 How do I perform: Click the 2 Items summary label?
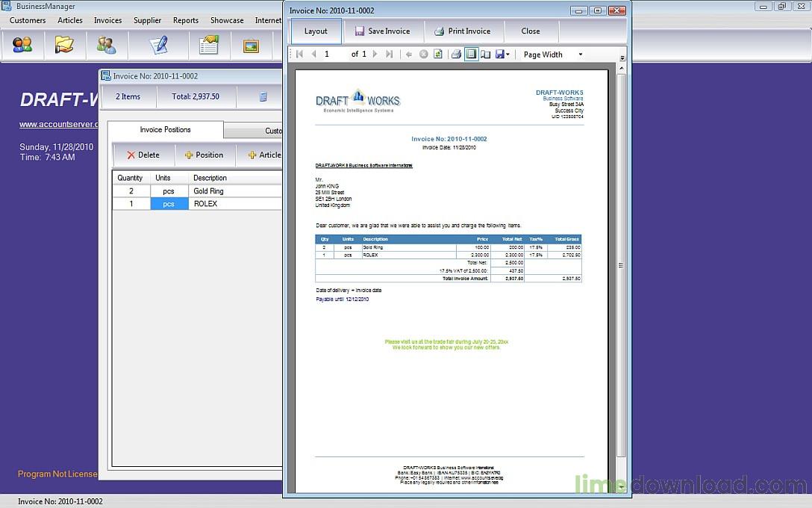coord(128,96)
